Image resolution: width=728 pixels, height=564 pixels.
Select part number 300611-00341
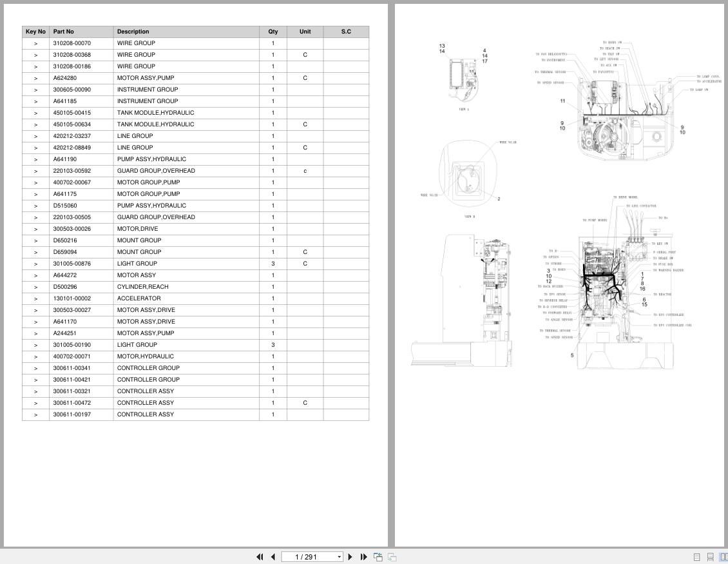pyautogui.click(x=72, y=368)
